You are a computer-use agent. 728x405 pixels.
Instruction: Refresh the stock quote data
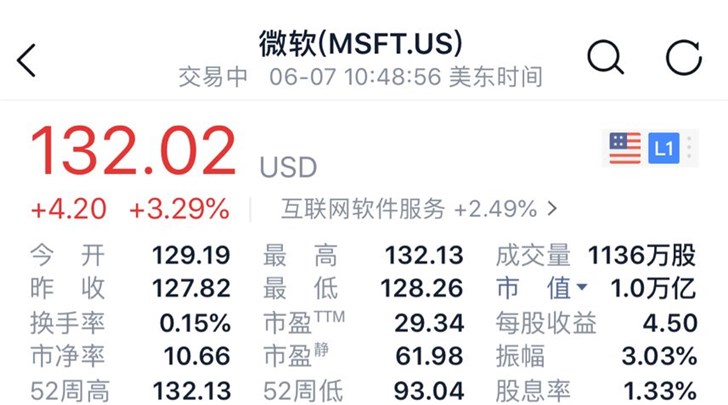683,58
